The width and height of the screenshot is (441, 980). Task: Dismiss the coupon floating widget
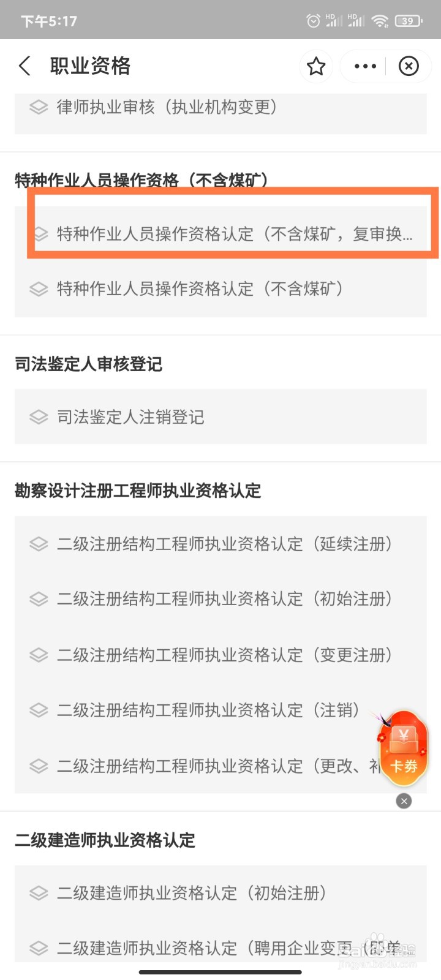tap(404, 801)
